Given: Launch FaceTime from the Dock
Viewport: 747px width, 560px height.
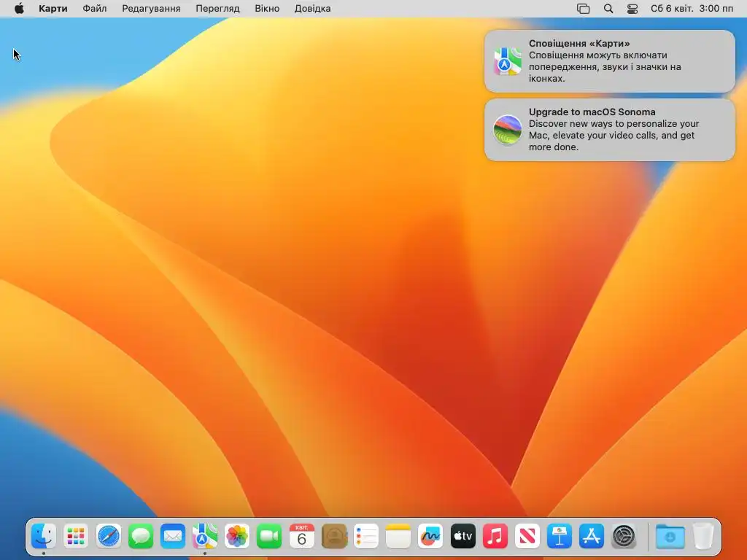Looking at the screenshot, I should coord(269,536).
